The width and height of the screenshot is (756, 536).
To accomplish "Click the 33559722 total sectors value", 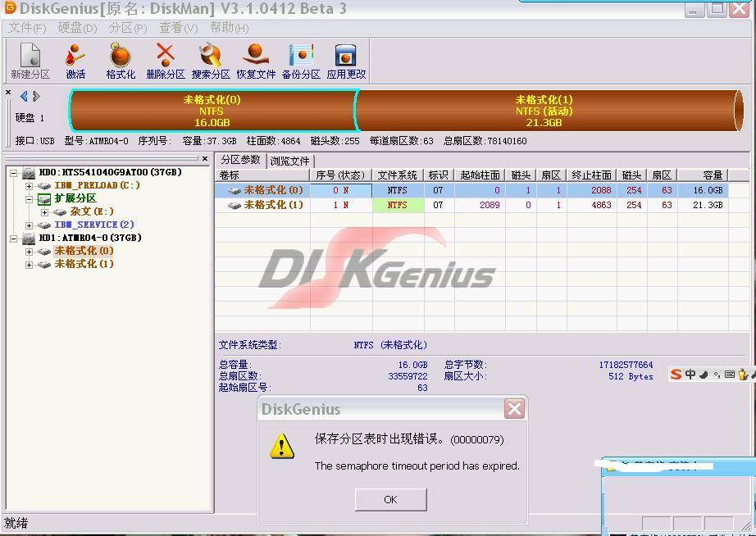I will point(408,376).
